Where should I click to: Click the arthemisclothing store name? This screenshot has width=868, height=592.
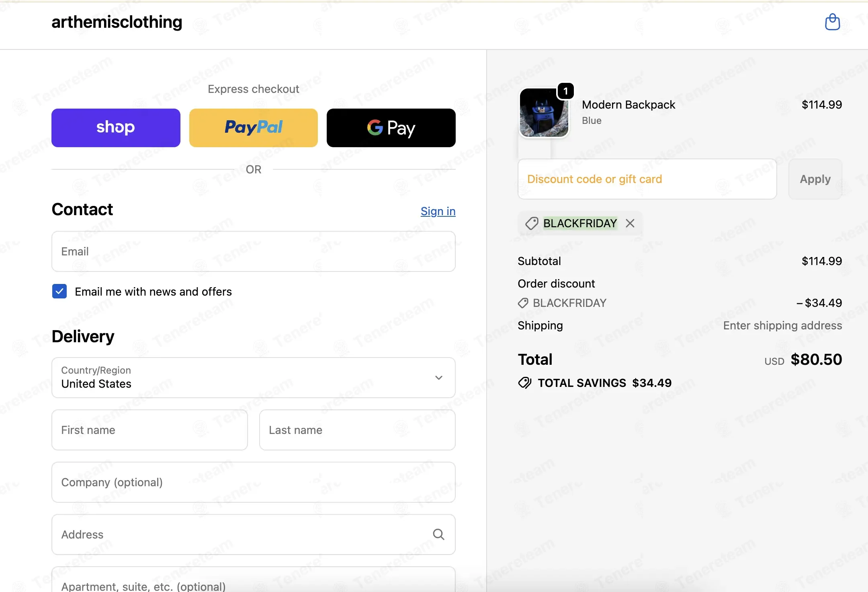tap(117, 22)
